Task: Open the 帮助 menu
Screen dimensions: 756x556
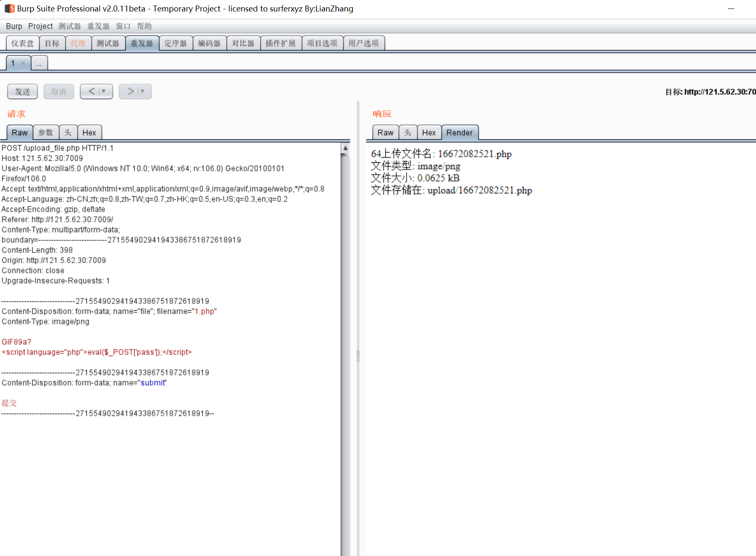Action: (144, 26)
